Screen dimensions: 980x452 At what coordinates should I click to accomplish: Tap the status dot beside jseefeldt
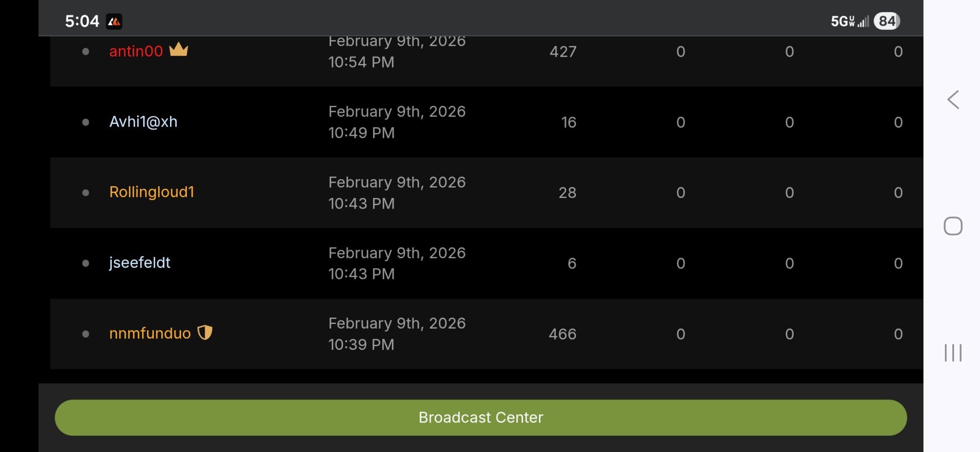86,263
